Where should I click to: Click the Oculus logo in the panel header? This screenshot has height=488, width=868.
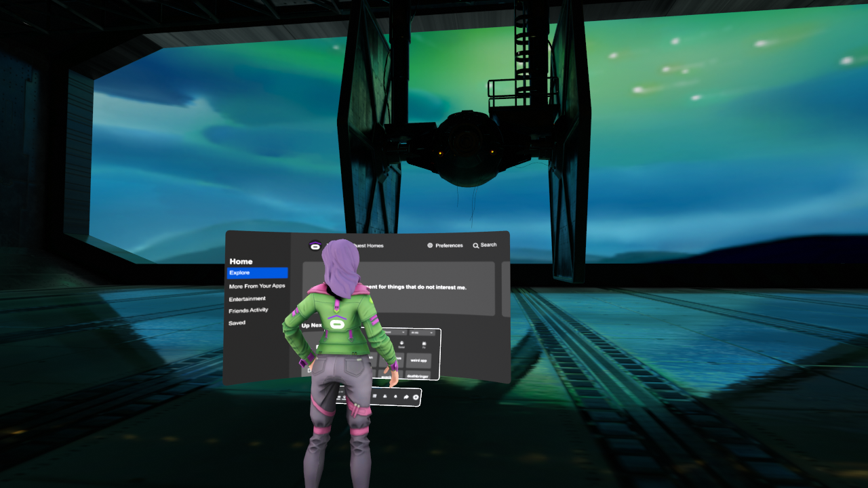pyautogui.click(x=315, y=245)
